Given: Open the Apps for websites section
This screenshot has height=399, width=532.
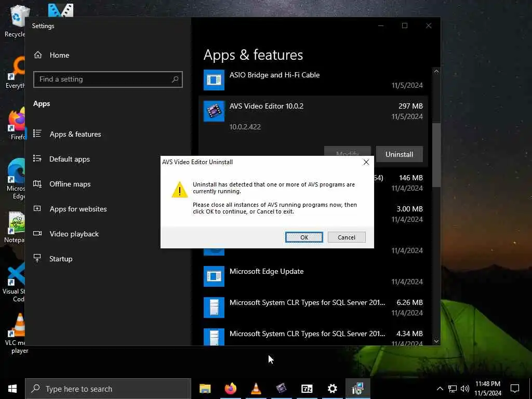Looking at the screenshot, I should [x=78, y=209].
